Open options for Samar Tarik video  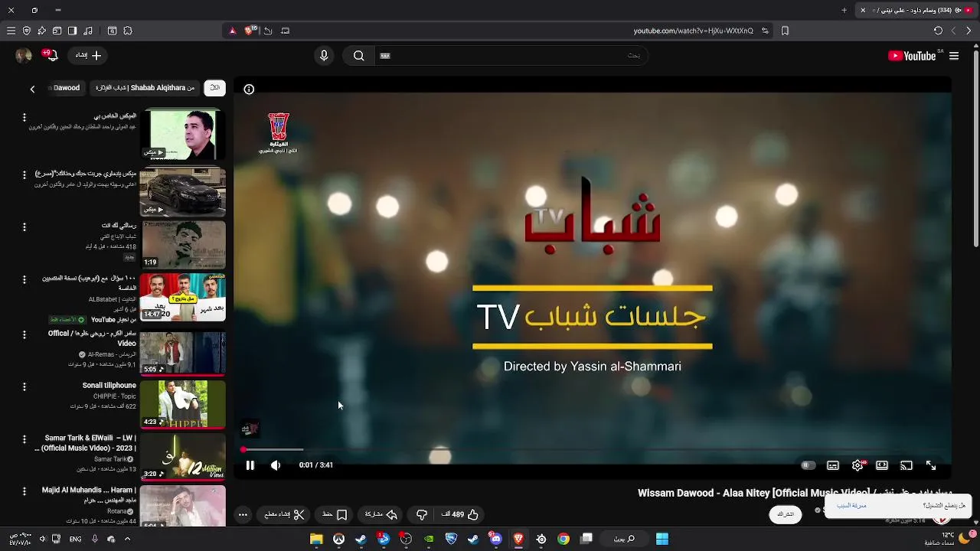click(24, 439)
